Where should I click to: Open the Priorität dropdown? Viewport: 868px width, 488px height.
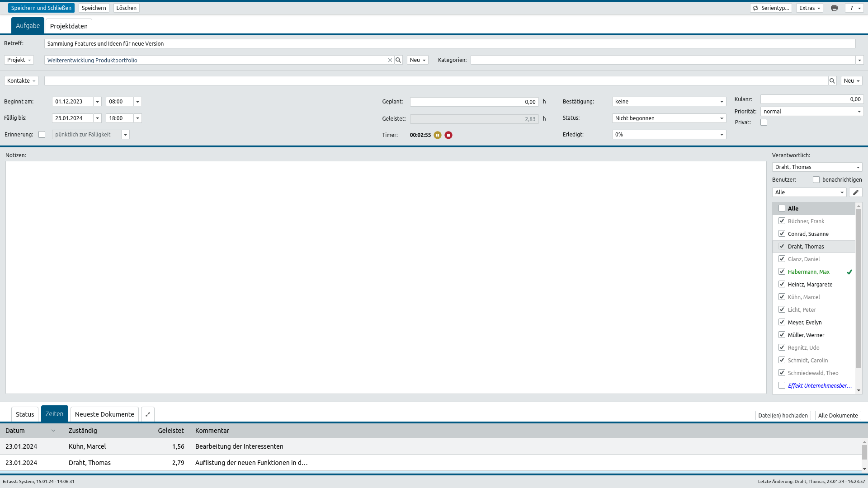tap(812, 112)
